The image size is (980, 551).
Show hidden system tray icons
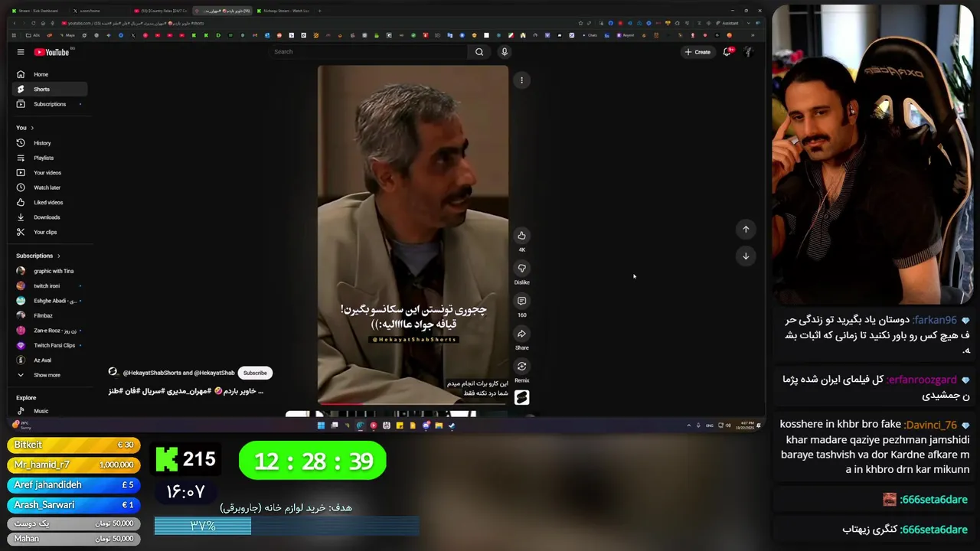(688, 425)
